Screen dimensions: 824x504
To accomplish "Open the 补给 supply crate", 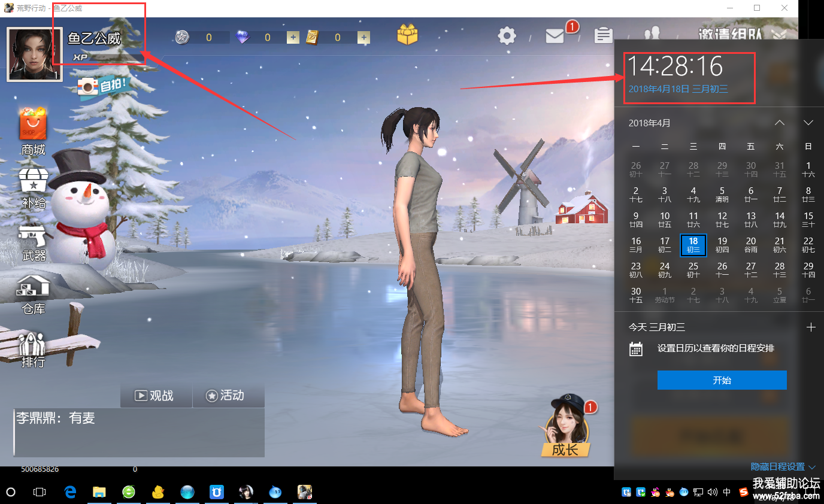I will (34, 188).
